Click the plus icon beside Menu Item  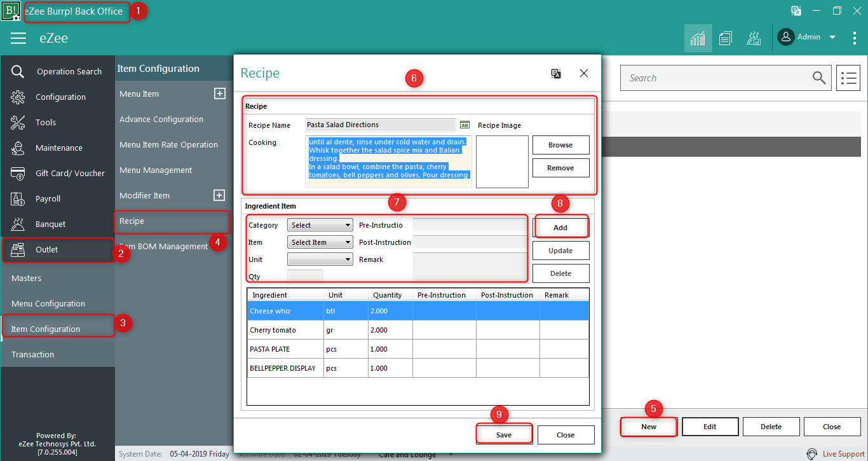(x=219, y=93)
